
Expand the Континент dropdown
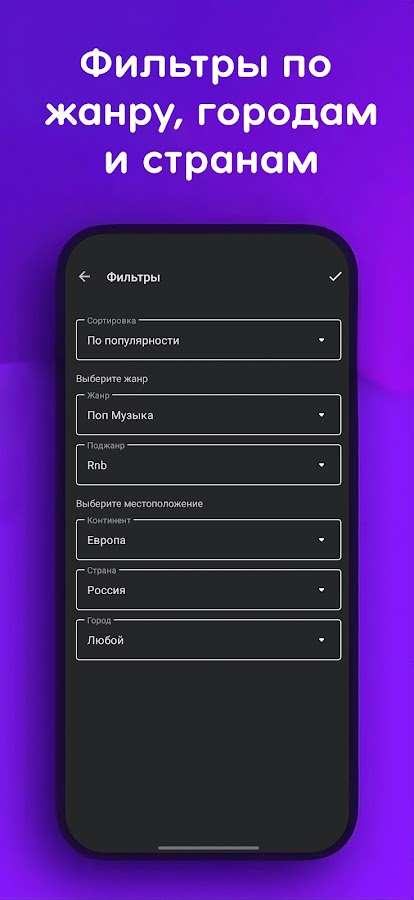(x=208, y=540)
